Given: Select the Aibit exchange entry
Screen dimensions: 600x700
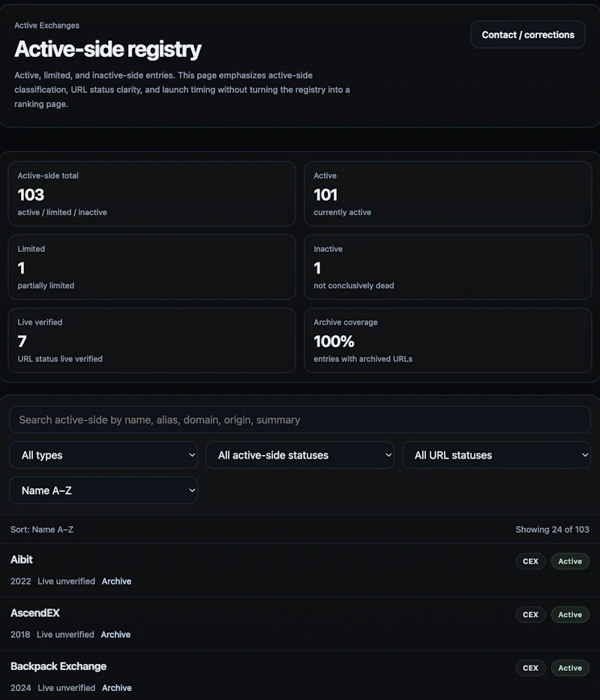Looking at the screenshot, I should [22, 560].
